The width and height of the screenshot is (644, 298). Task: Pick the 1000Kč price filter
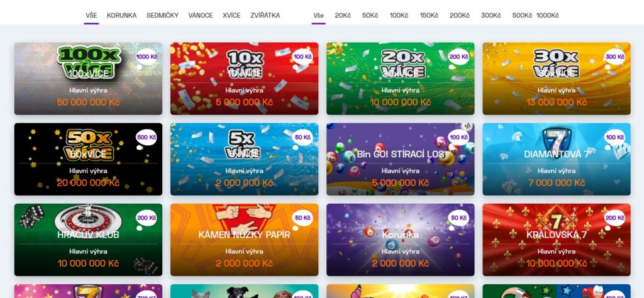(x=548, y=16)
